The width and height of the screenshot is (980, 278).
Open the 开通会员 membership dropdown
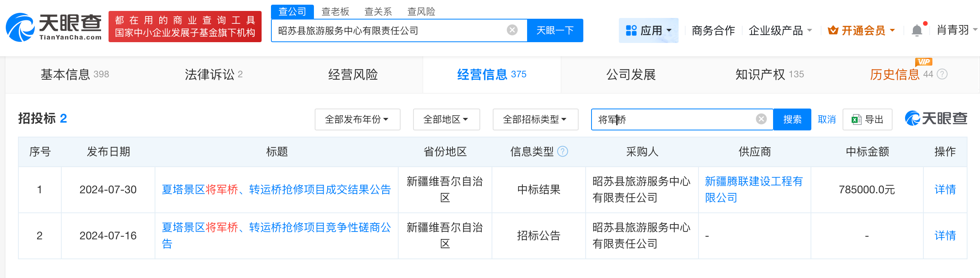coord(862,30)
